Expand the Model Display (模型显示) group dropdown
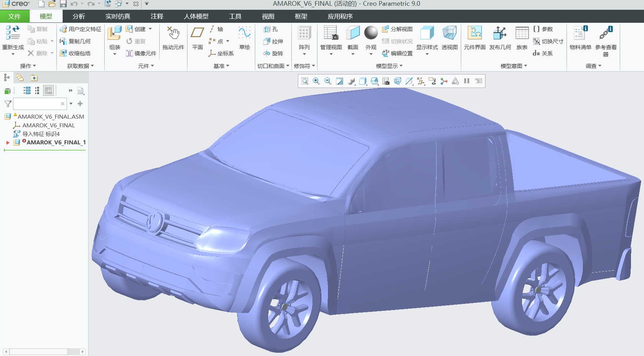This screenshot has width=644, height=356. coord(390,66)
